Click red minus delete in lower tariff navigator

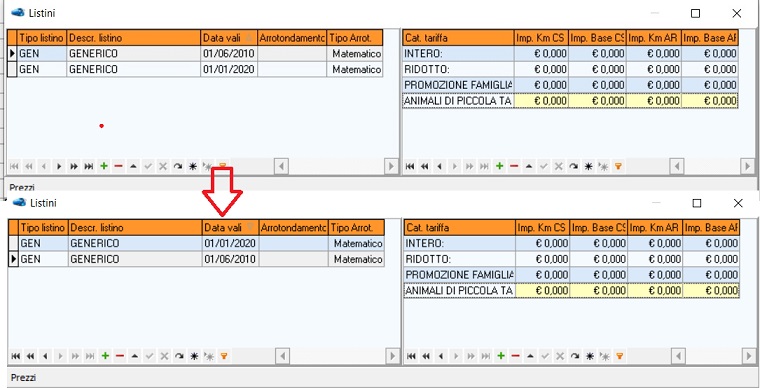click(x=516, y=356)
